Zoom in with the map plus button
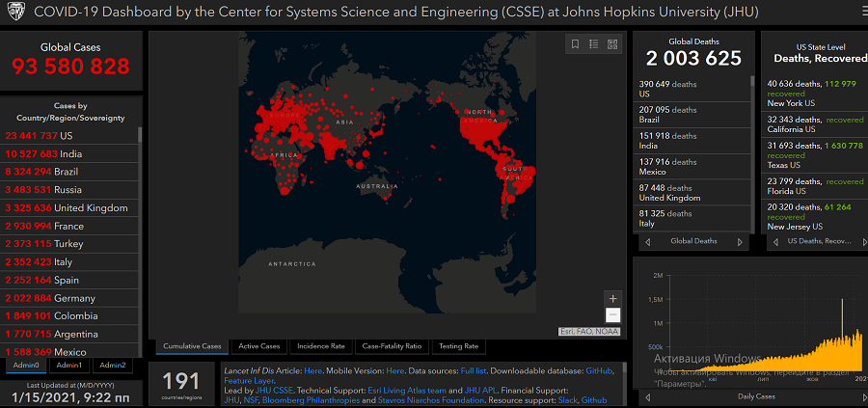Image resolution: width=868 pixels, height=408 pixels. point(612,298)
